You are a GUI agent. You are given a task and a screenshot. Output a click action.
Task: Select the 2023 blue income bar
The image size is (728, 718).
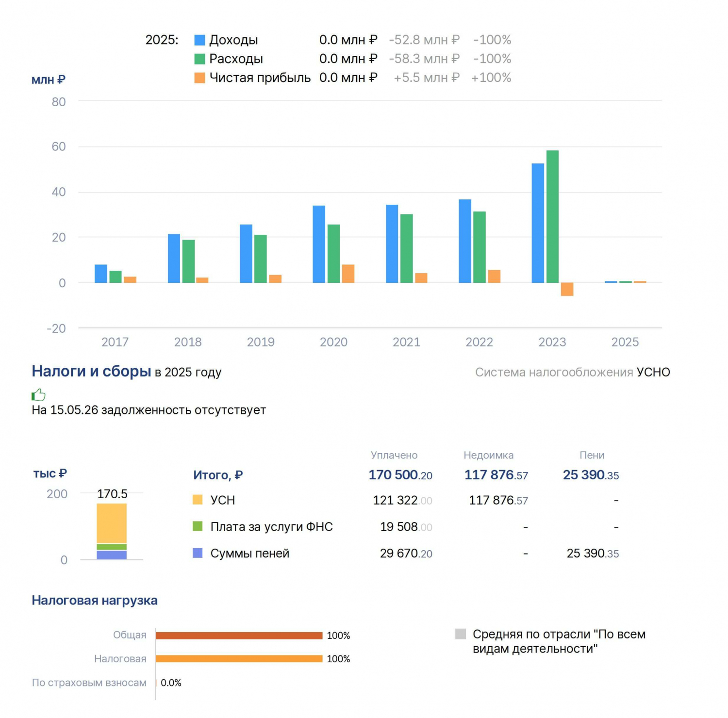pos(538,223)
